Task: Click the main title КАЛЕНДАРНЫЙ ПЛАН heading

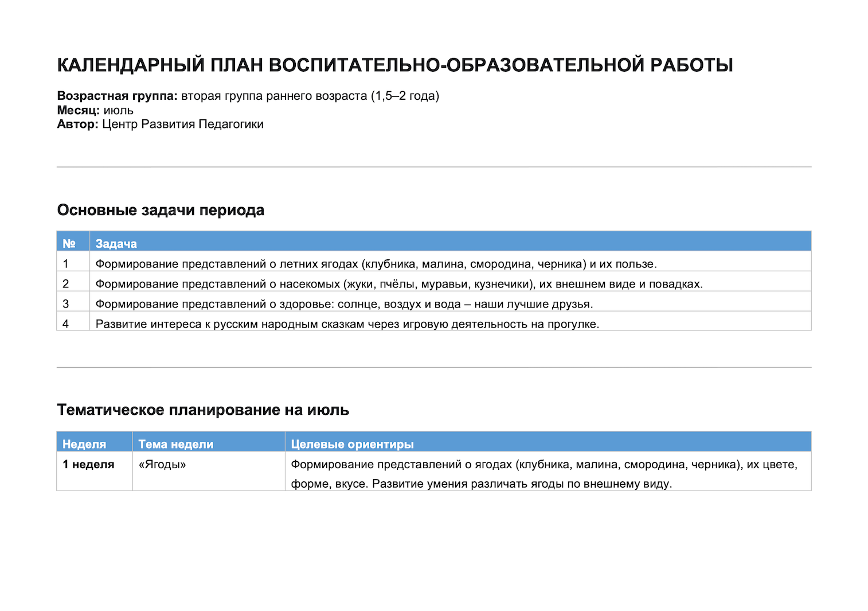Action: [x=395, y=65]
